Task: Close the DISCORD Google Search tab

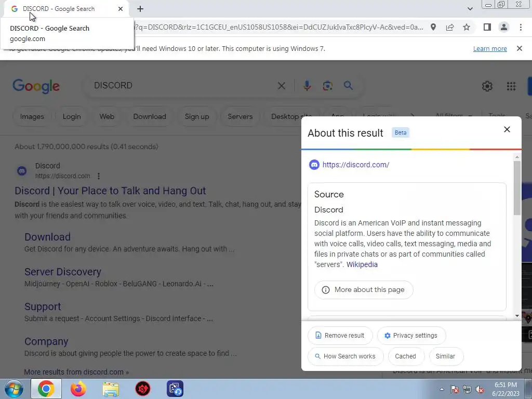Action: coord(121,9)
